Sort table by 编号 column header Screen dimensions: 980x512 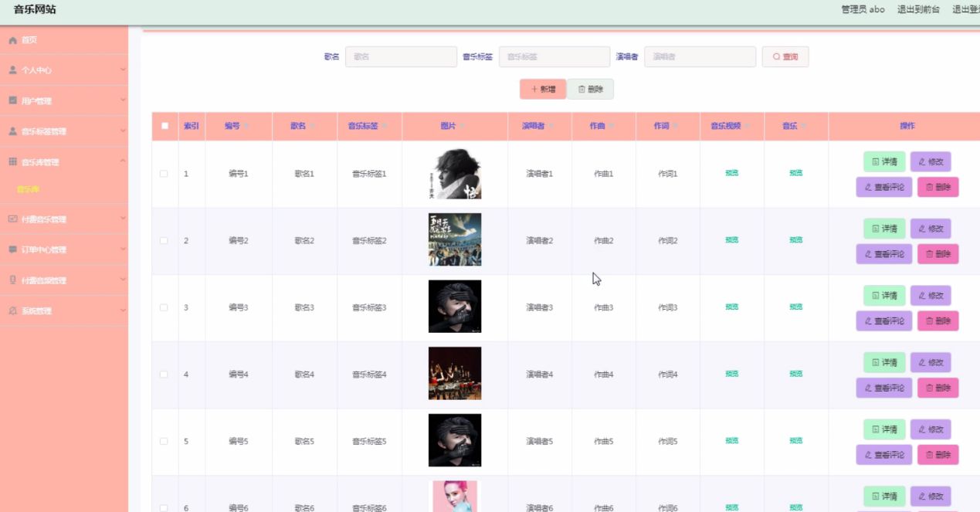(238, 126)
